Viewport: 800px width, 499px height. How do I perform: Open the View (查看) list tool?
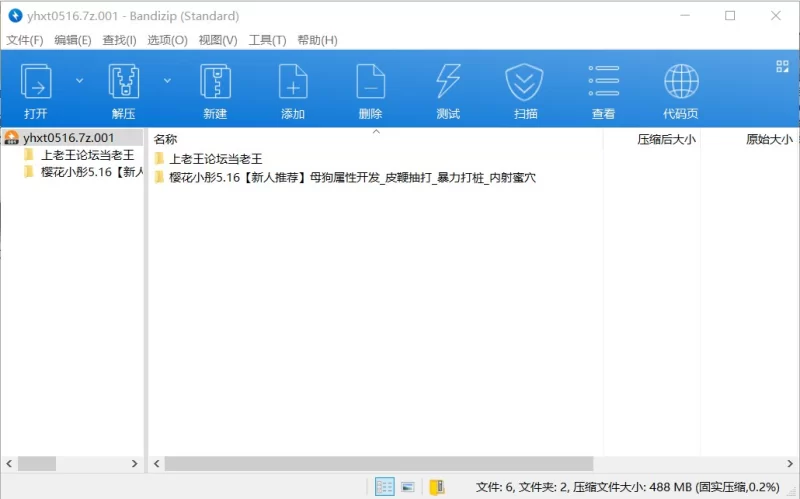tap(604, 81)
